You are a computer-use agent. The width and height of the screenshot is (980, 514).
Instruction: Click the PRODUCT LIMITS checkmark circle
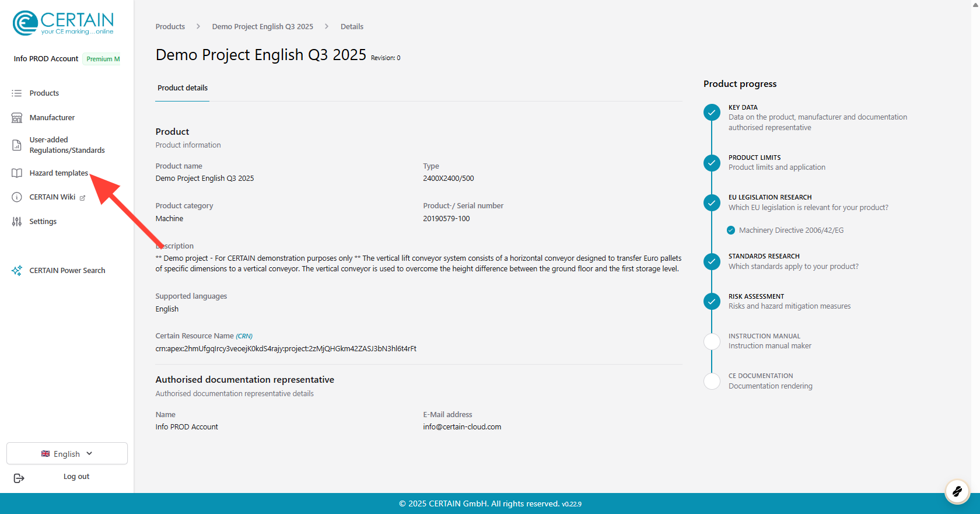point(712,163)
